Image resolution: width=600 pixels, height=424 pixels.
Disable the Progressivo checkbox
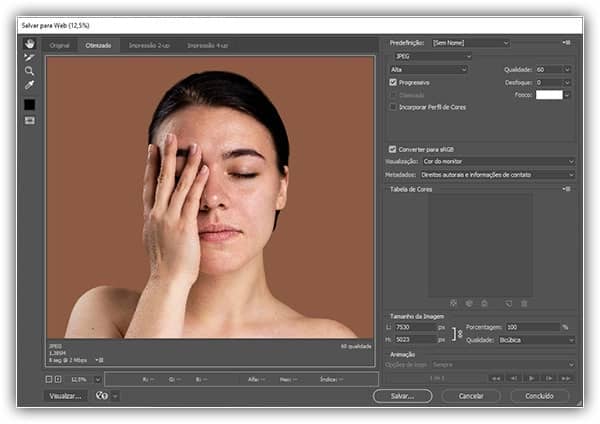[393, 82]
